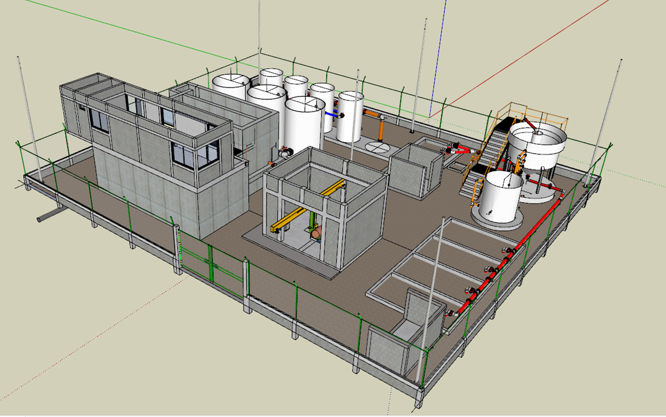Select the green entrance gate at front fence
Viewport: 666px width, 417px height.
211,262
